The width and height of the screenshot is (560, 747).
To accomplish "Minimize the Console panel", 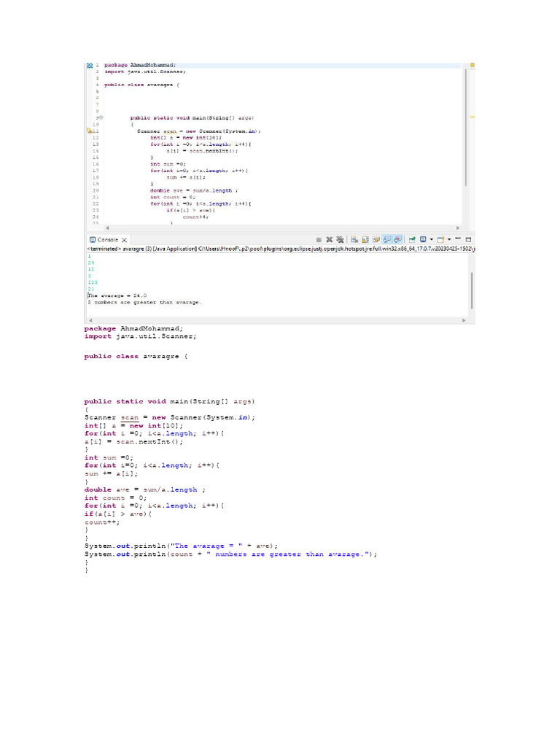I will point(458,239).
